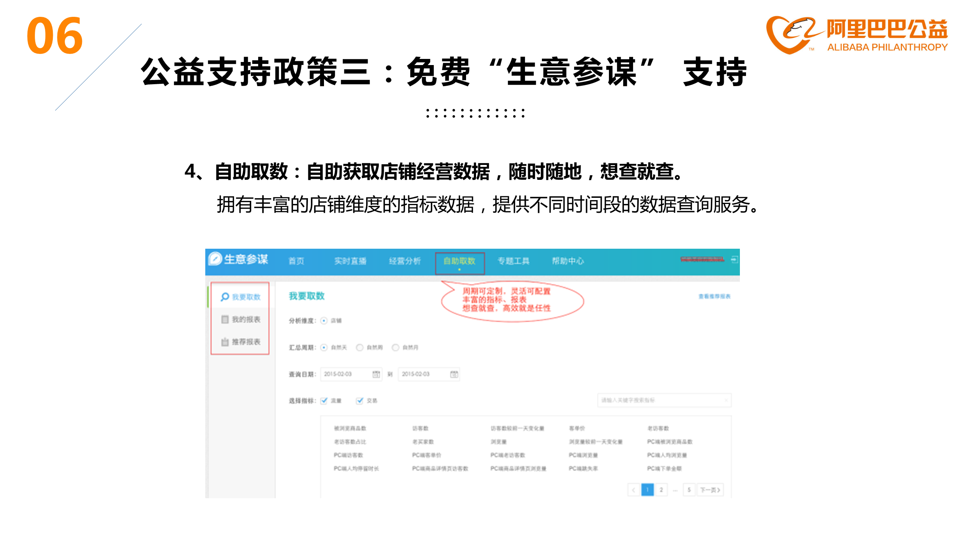The height and width of the screenshot is (551, 980).
Task: Select 我要取数 in the sidebar
Action: pyautogui.click(x=246, y=297)
